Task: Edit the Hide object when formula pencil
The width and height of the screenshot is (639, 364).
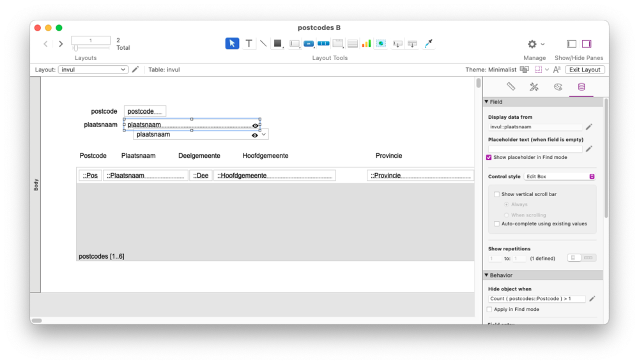Action: pos(592,298)
